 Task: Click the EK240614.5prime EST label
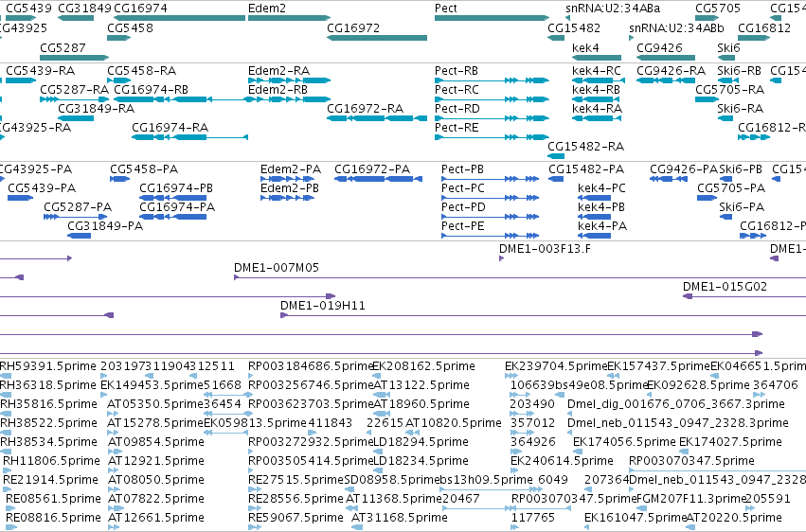[562, 461]
